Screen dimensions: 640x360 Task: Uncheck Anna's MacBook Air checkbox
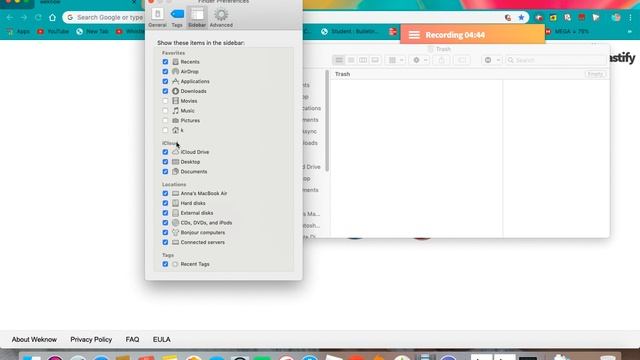click(165, 193)
